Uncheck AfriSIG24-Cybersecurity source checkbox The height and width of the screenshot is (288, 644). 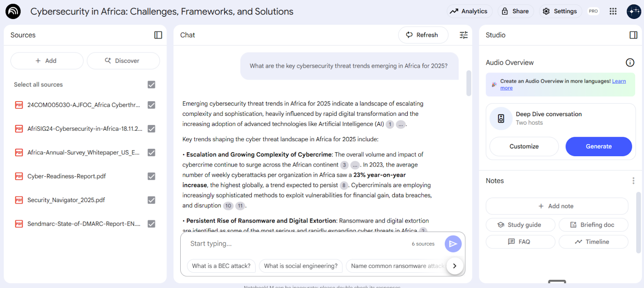(151, 129)
